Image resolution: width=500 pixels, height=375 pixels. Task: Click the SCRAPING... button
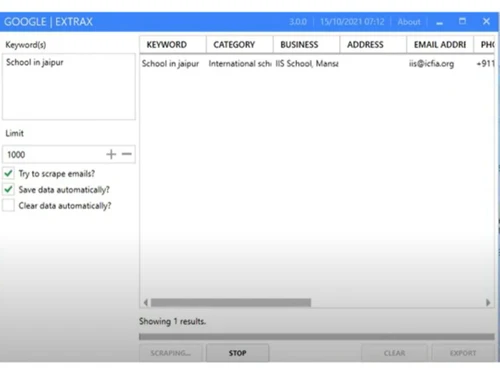(171, 353)
